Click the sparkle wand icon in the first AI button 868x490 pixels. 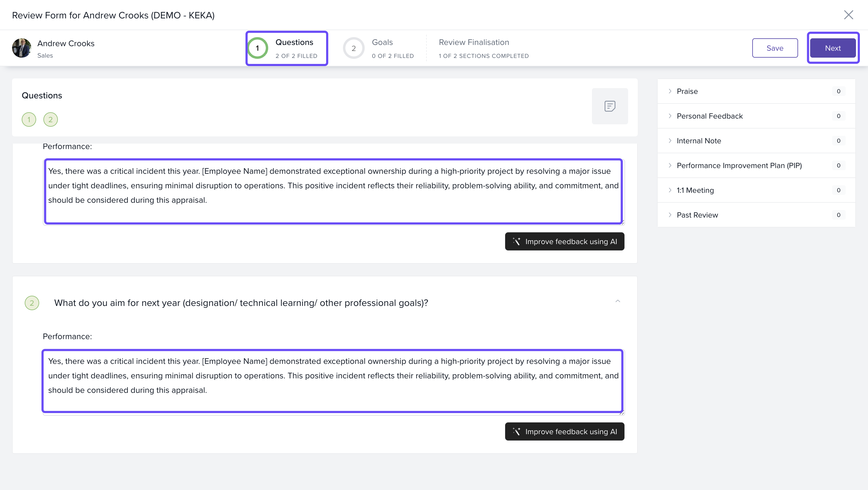pos(517,241)
